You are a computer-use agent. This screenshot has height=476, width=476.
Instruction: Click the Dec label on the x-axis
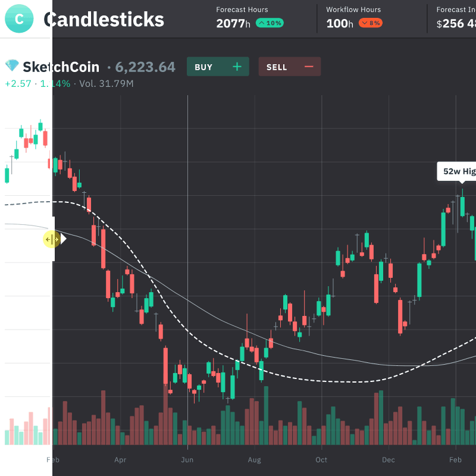pos(389,460)
